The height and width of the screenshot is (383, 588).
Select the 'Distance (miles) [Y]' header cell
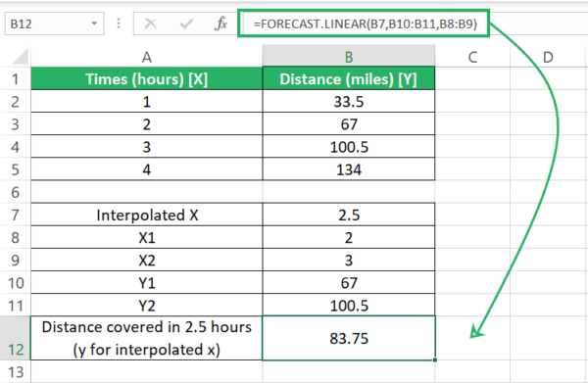pos(349,78)
